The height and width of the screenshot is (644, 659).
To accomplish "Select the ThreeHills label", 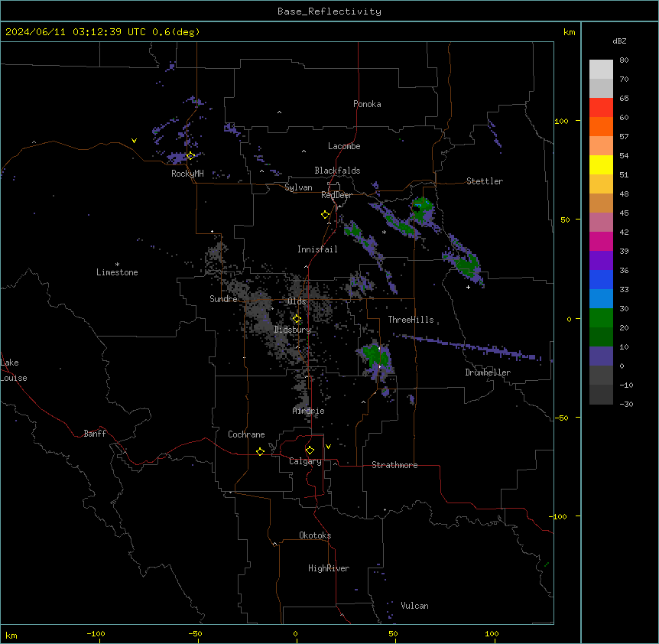I will pos(411,320).
